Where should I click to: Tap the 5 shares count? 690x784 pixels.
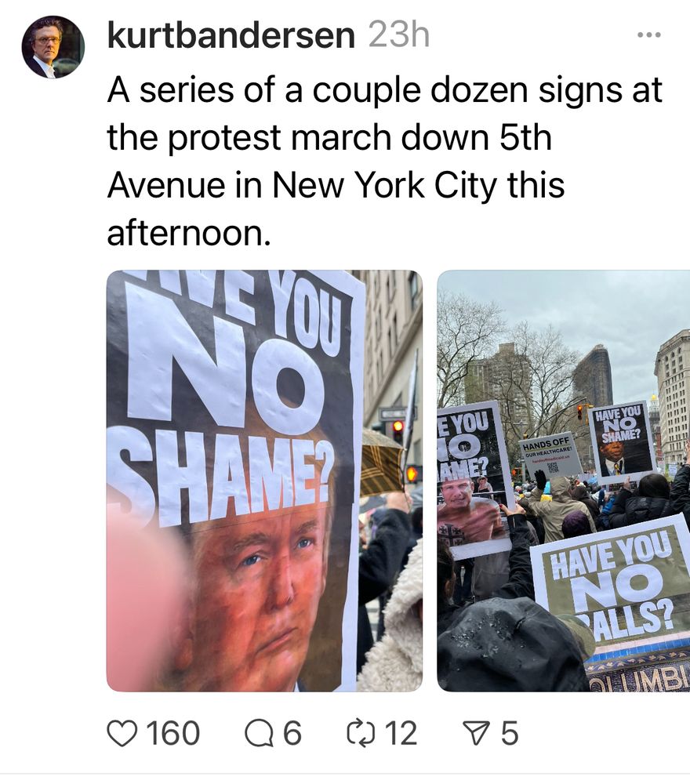click(x=510, y=734)
